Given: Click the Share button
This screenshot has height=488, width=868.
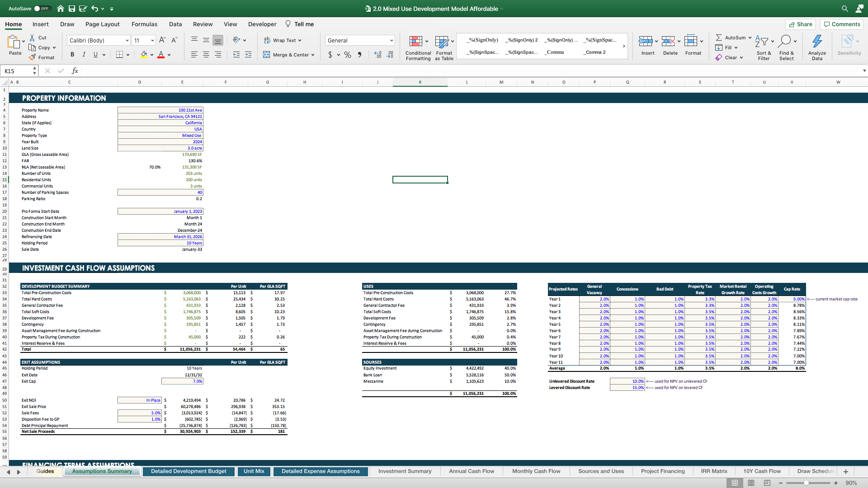Looking at the screenshot, I should (800, 24).
